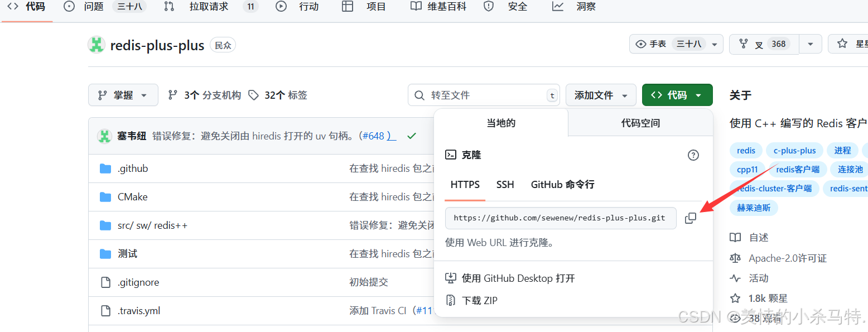Click the star icon beside 1.8k 颗星
The height and width of the screenshot is (332, 868).
[x=735, y=298]
